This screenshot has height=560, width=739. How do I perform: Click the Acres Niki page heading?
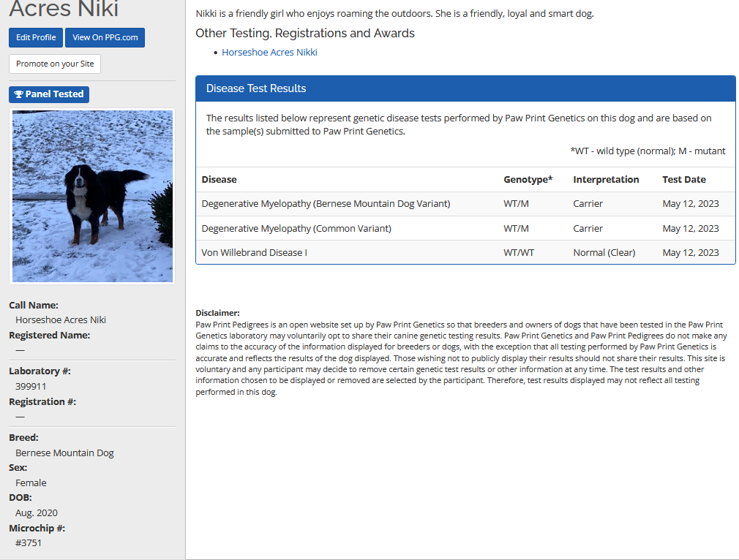pos(64,10)
